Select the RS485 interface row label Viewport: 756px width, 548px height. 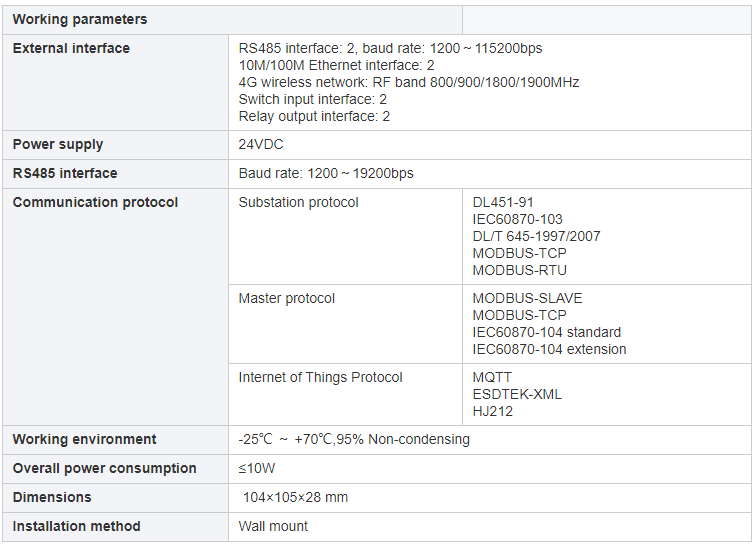click(65, 174)
